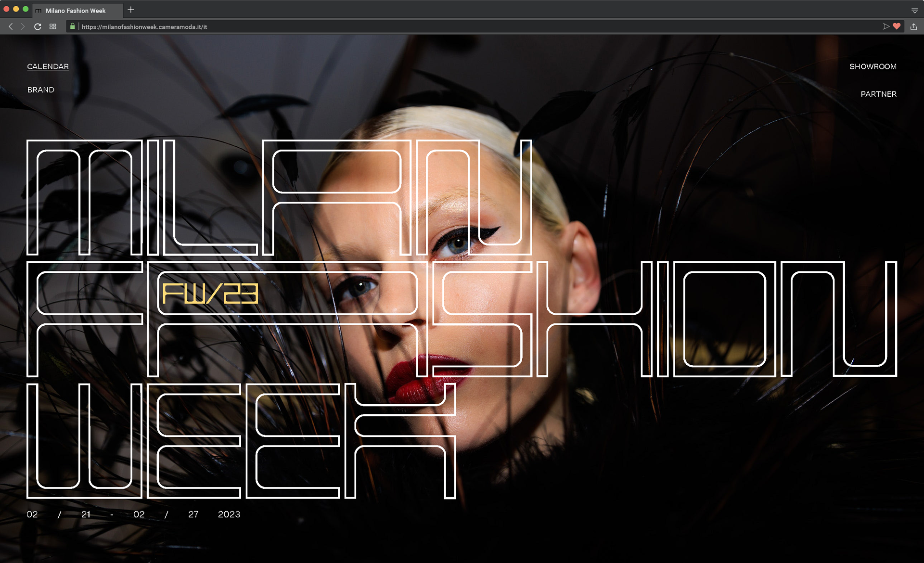Click the outlined MILANO headline text
Screen dimensions: 924x563
point(279,197)
